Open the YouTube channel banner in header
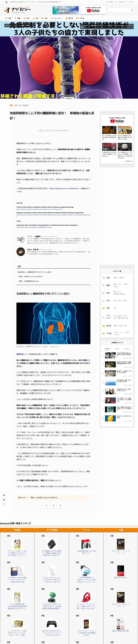Image resolution: width=138 pixels, height=644 pixels. pyautogui.click(x=93, y=10)
